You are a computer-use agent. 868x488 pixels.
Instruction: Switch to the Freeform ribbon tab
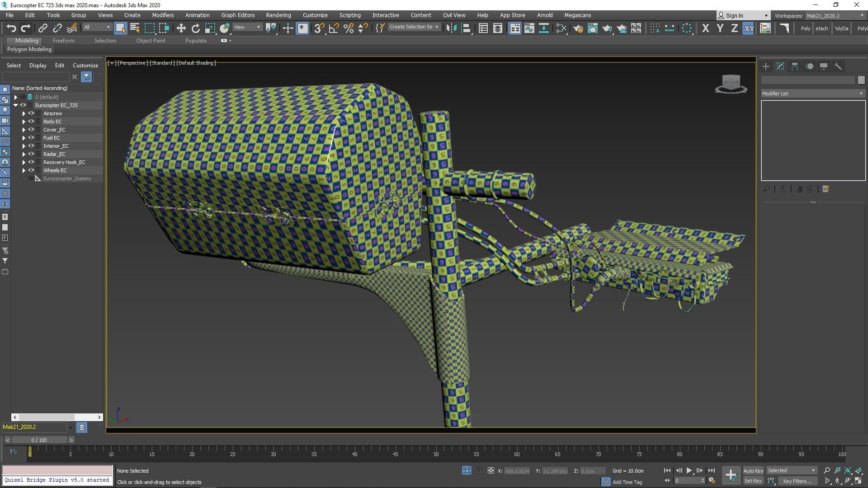[x=63, y=41]
